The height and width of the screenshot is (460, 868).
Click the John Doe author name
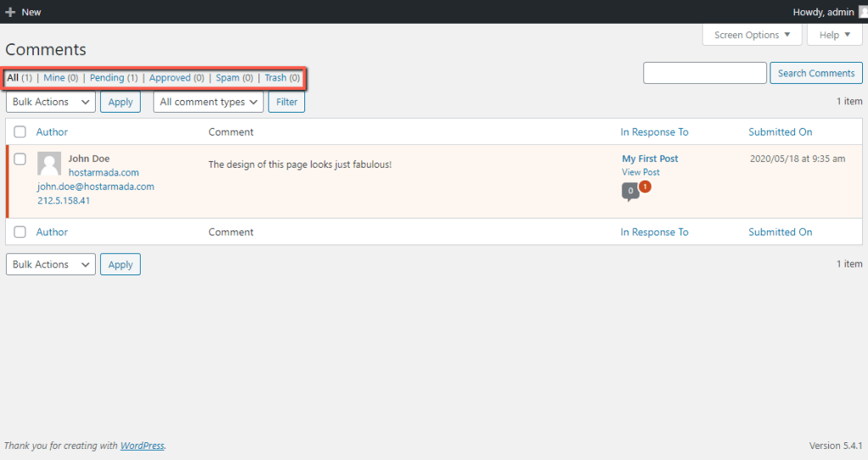point(89,158)
